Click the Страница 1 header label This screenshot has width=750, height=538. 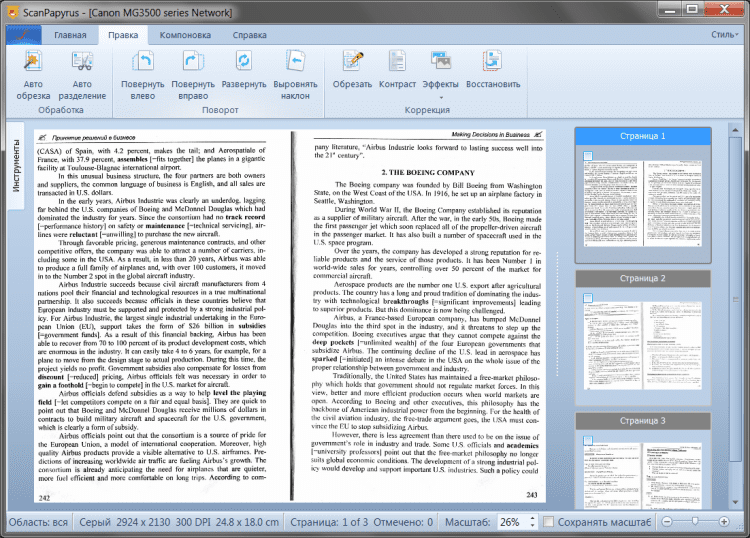pyautogui.click(x=643, y=136)
